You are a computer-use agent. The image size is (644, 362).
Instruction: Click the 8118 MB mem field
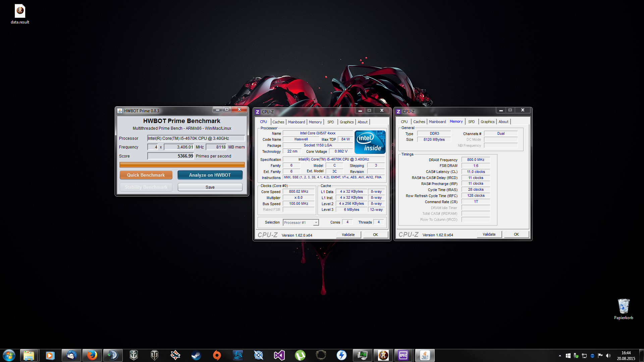coord(216,147)
